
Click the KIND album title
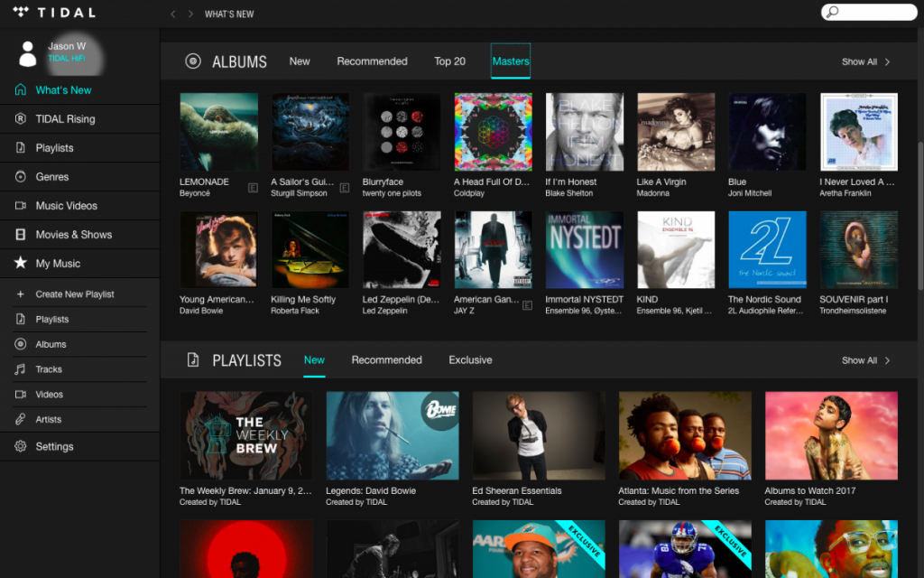(x=647, y=299)
